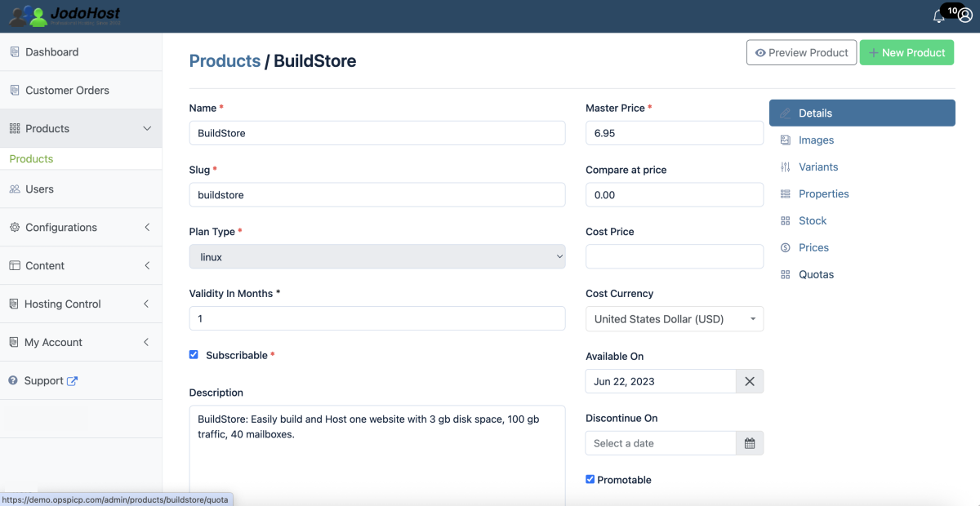Collapse the Products sidebar menu
Screen dimensions: 980x506
click(81, 129)
